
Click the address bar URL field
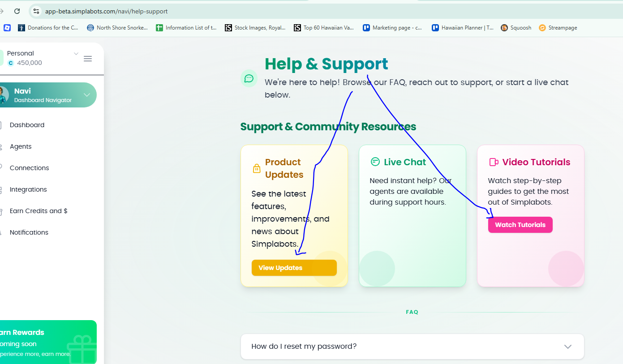[x=107, y=11]
